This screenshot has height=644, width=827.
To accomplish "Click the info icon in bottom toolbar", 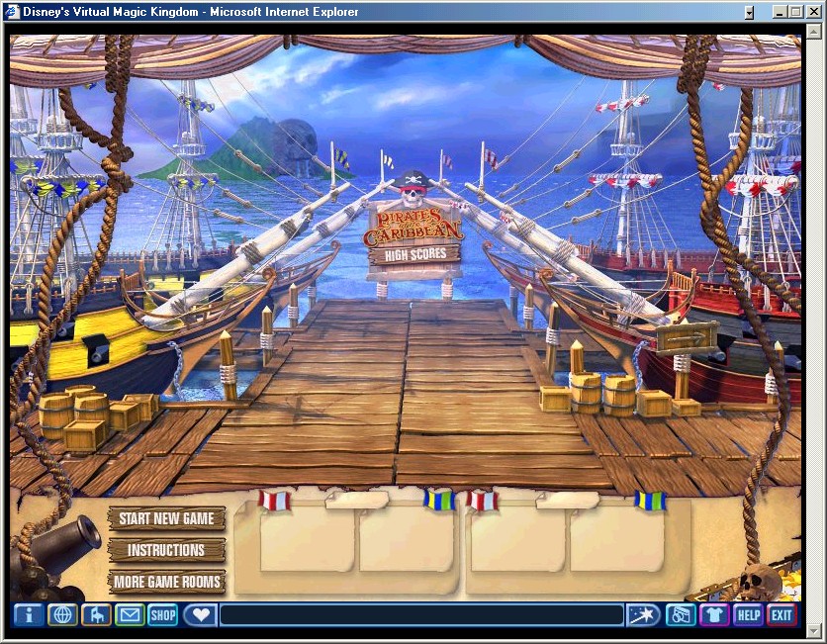I will tap(29, 615).
